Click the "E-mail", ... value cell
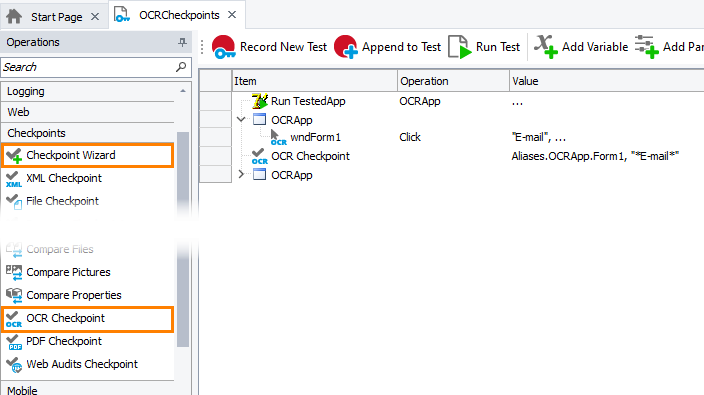The image size is (704, 395). 538,137
